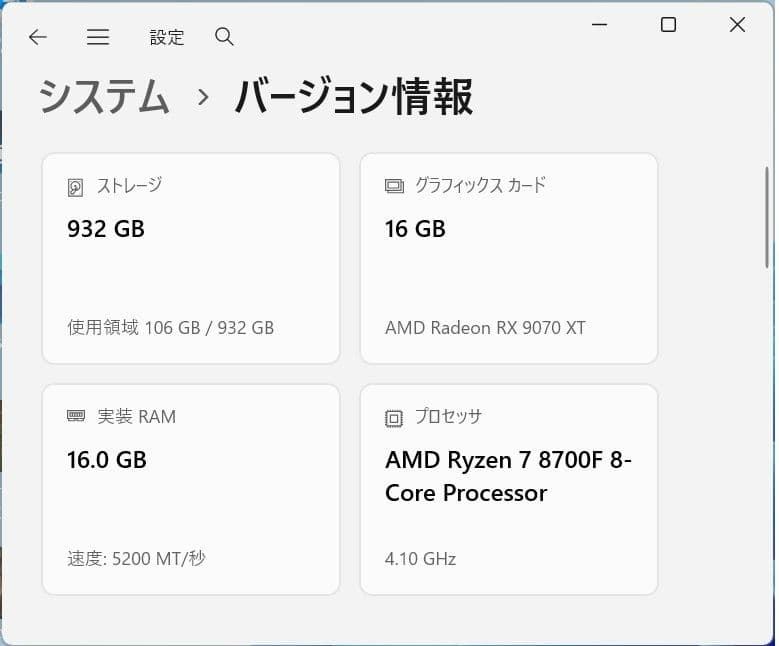This screenshot has height=646, width=779.
Task: Click the 使用領域 106 GB / 932 GB text
Action: [x=171, y=328]
